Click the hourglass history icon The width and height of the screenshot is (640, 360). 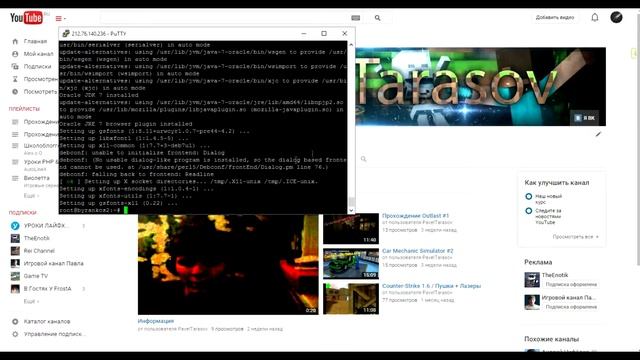click(x=15, y=79)
